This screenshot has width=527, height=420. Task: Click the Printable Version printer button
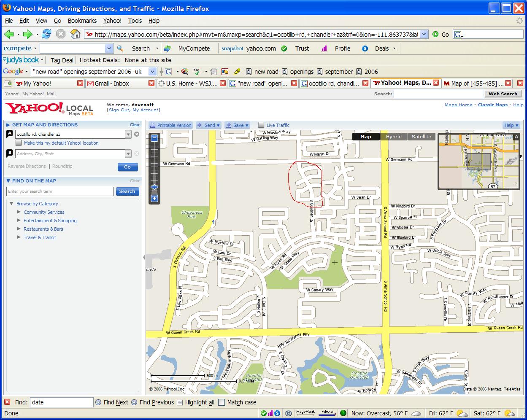tap(170, 125)
